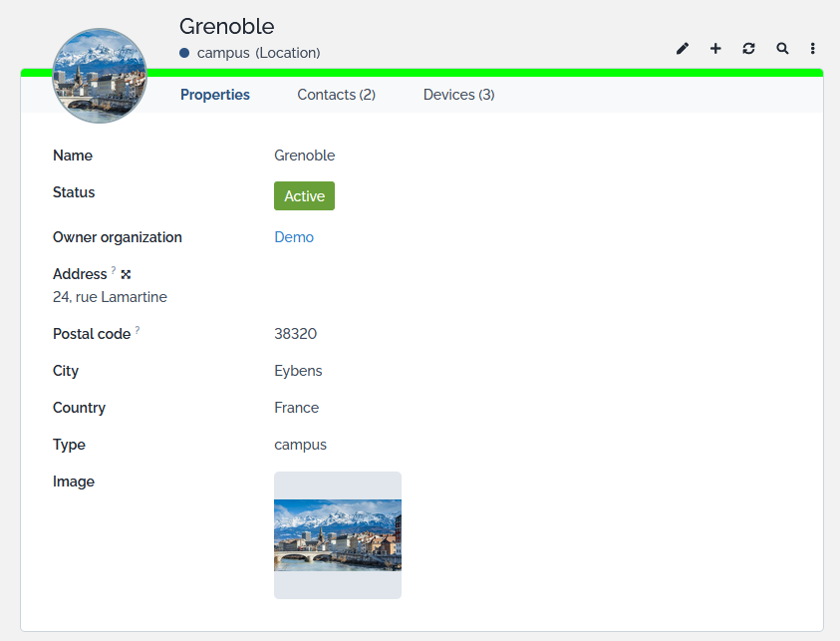
Task: Click the round Grenoble avatar picture
Action: click(100, 76)
